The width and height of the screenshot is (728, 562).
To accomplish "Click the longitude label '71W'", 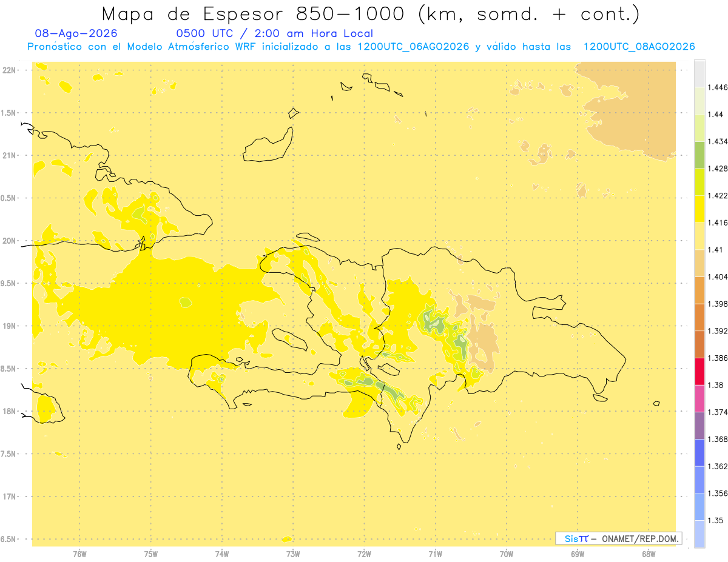I will click(435, 554).
